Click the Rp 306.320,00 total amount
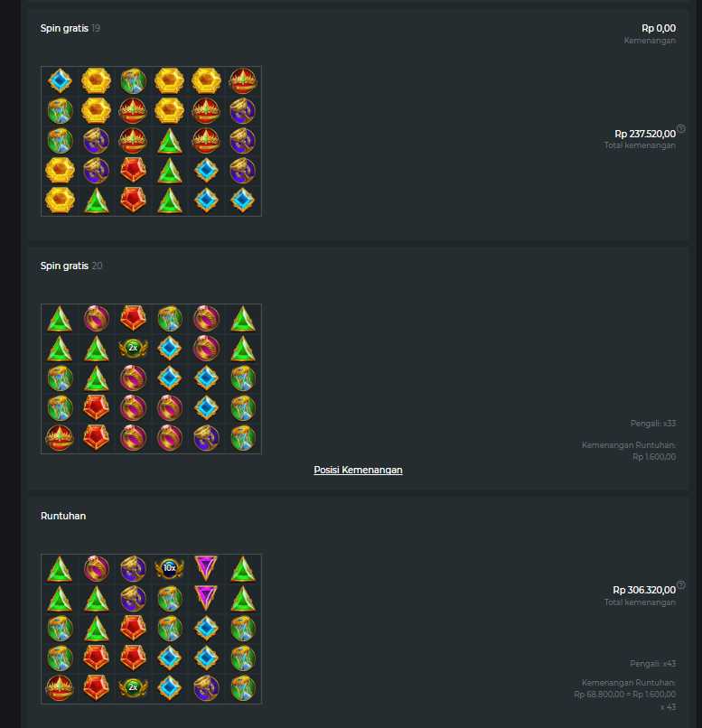The width and height of the screenshot is (702, 728). 644,590
